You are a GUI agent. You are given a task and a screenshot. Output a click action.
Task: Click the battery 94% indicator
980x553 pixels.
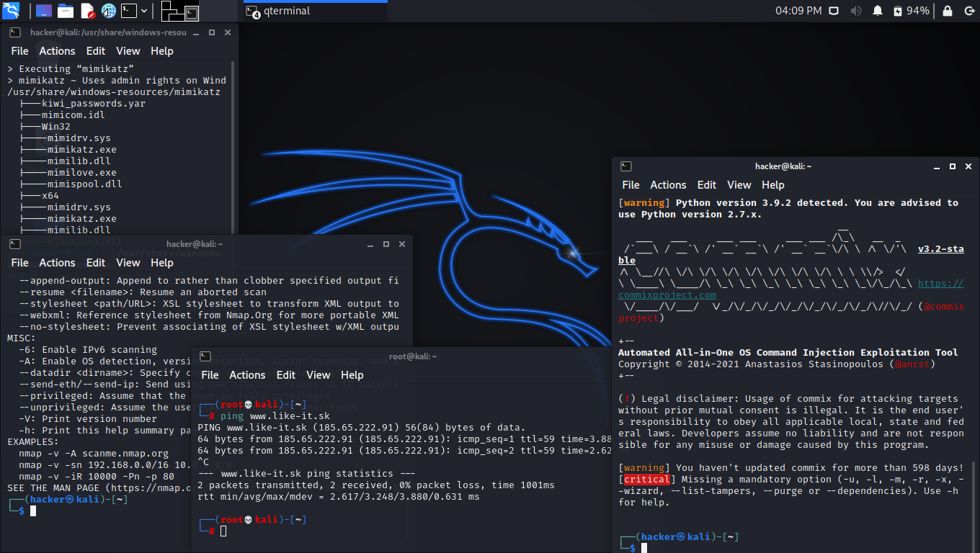pos(911,11)
